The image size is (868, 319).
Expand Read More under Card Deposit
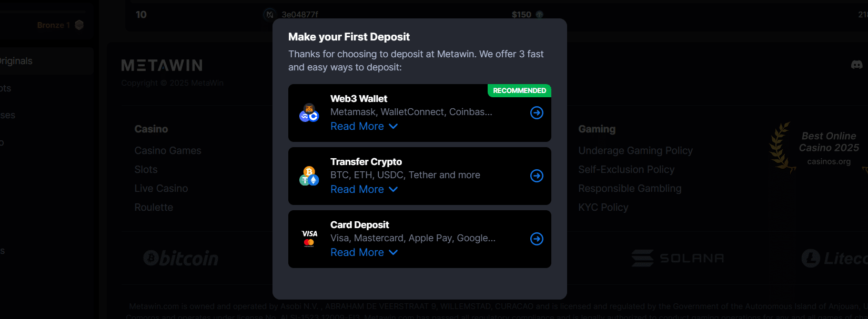tap(364, 253)
